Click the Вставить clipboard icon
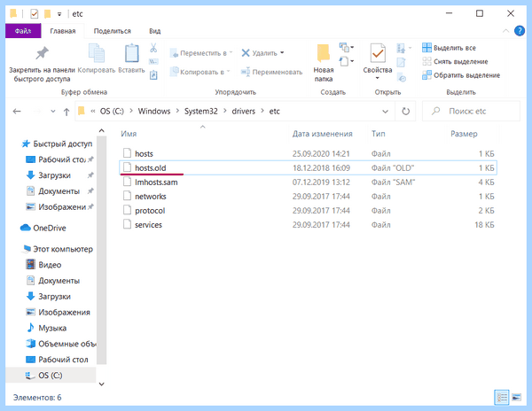Image resolution: width=532 pixels, height=411 pixels. point(131,53)
